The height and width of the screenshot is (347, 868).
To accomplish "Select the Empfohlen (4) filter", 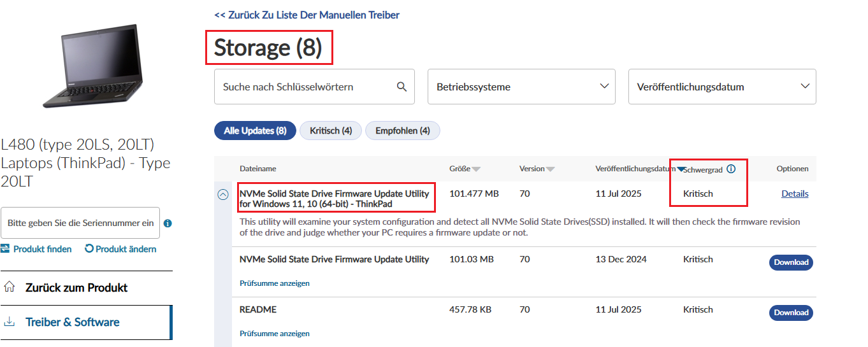I will (x=403, y=131).
